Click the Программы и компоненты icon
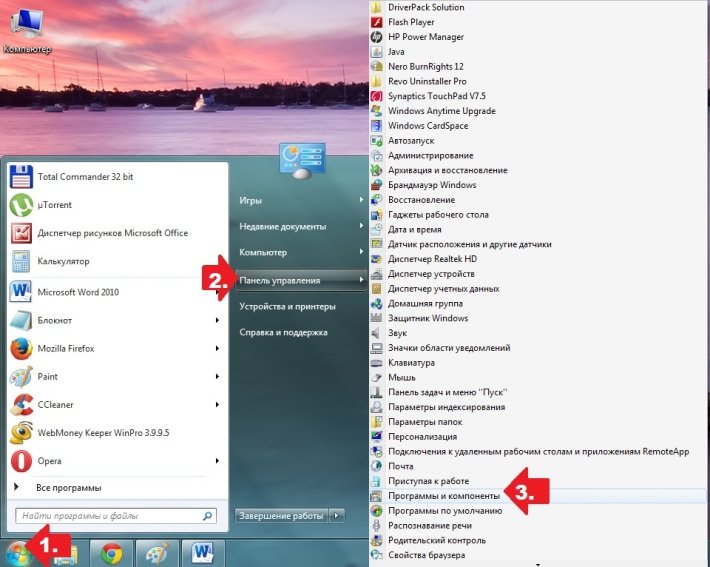This screenshot has width=710, height=567. (376, 496)
